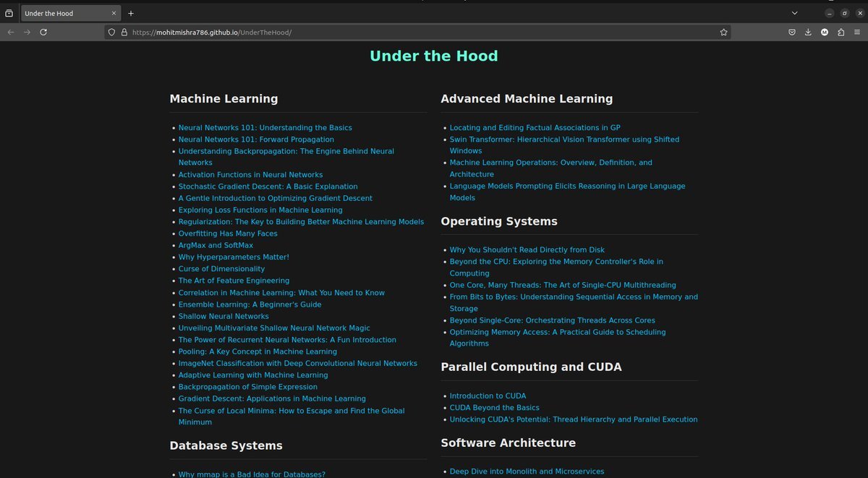View site security via the padlock icon

point(124,32)
